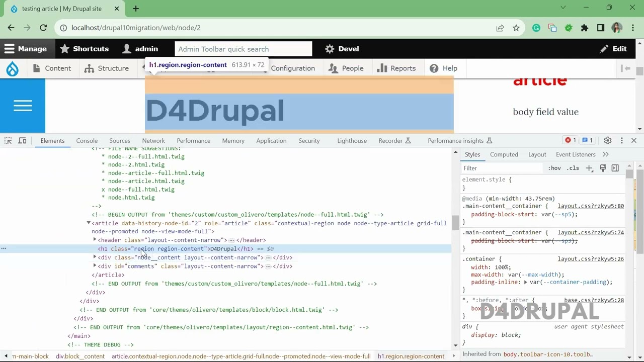The height and width of the screenshot is (362, 644).
Task: Toggle toolbar orientation arrow icon
Action: click(x=626, y=68)
